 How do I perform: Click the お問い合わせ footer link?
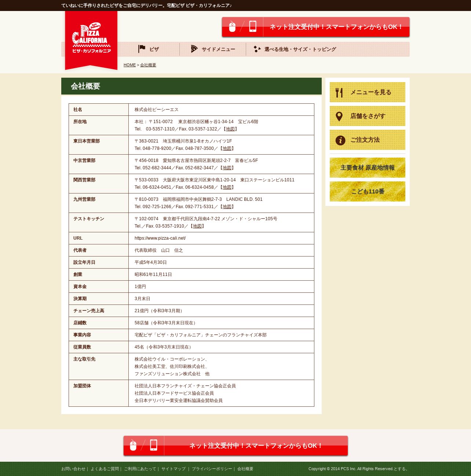click(x=73, y=469)
